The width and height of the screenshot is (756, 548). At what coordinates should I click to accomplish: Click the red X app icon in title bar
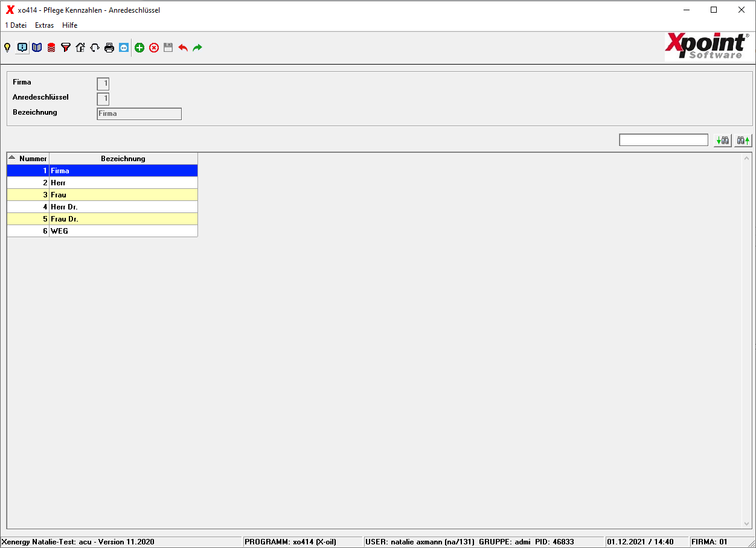[10, 10]
